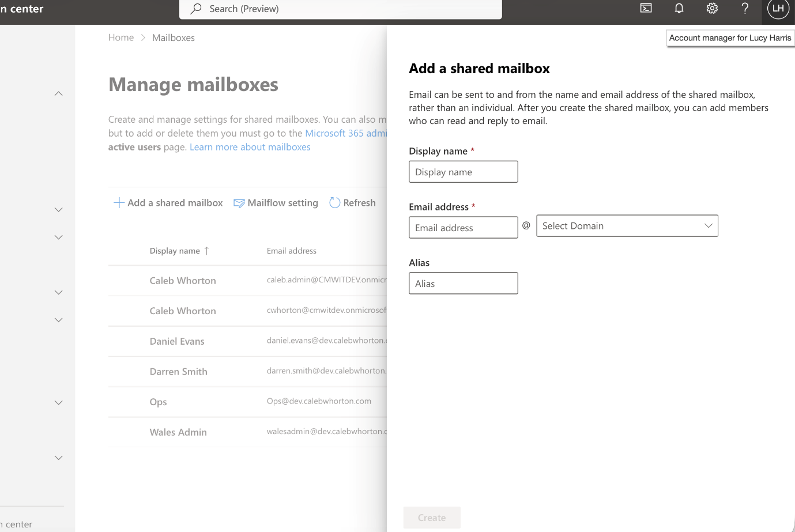Sort by Display name arrow
The height and width of the screenshot is (532, 795).
coord(206,251)
